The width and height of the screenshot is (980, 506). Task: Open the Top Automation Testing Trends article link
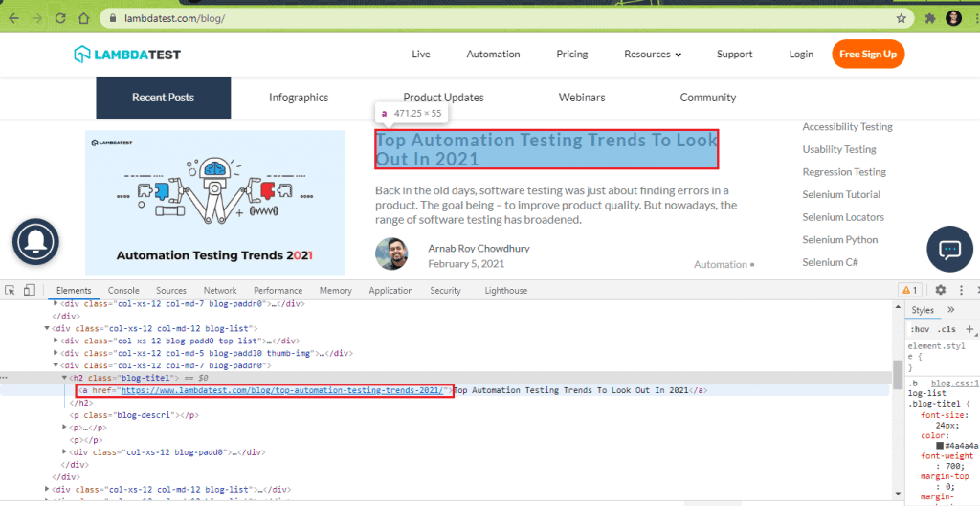point(546,149)
